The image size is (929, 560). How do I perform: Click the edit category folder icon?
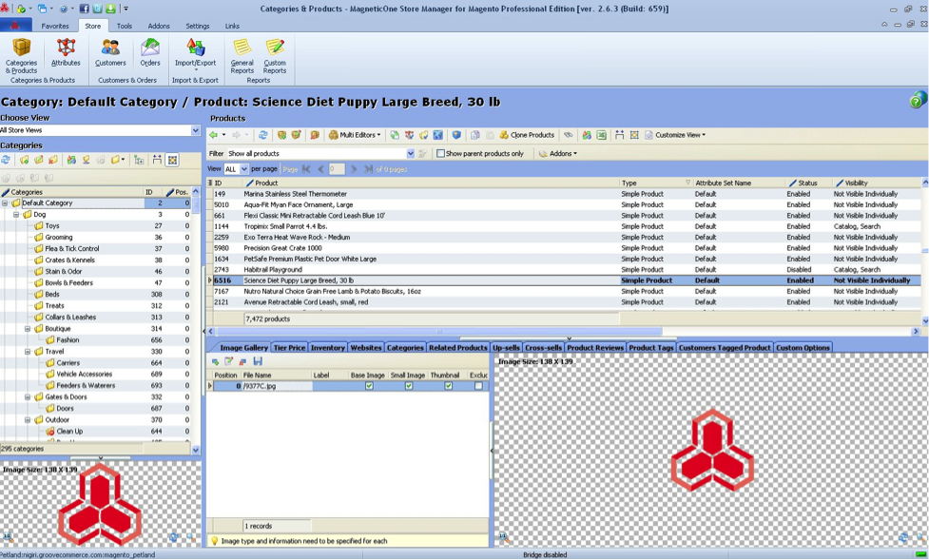coord(39,160)
